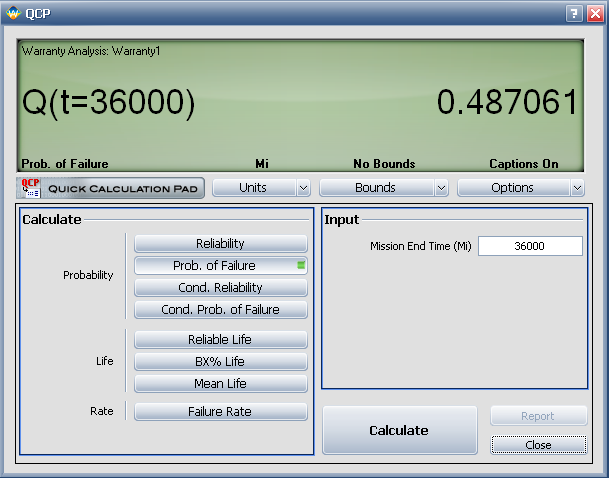Screen dimensions: 609x478
Task: Choose Cond. Reliability option
Action: 220,287
